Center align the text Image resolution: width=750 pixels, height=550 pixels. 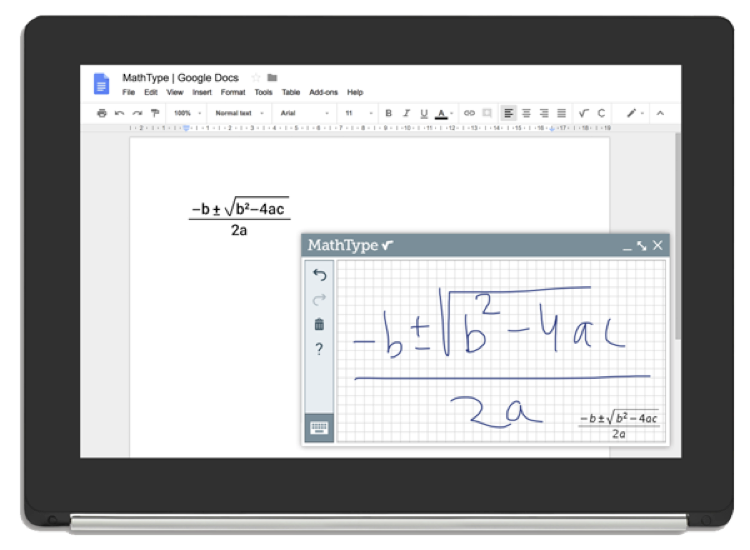[526, 113]
